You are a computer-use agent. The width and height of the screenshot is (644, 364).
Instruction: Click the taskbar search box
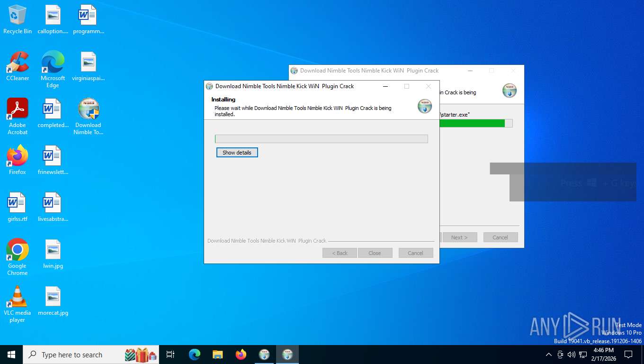click(92, 355)
